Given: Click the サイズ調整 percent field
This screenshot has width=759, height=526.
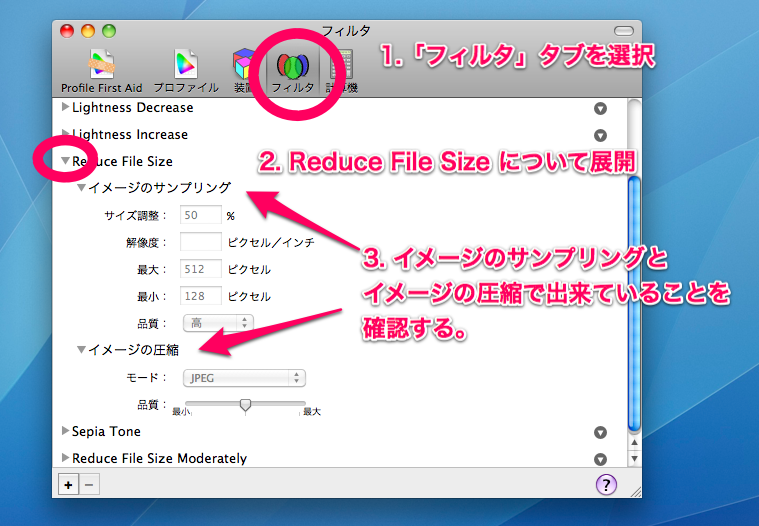Looking at the screenshot, I should [x=201, y=215].
